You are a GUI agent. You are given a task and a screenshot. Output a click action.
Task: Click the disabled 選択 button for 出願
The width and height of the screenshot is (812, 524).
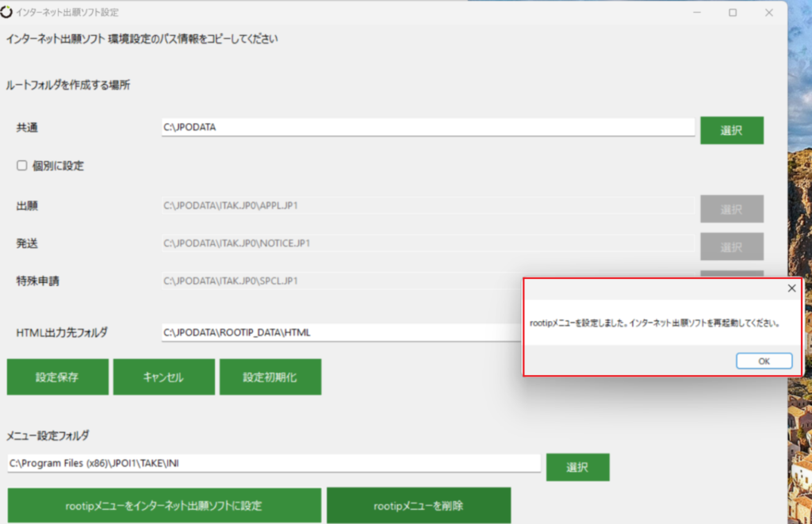732,208
